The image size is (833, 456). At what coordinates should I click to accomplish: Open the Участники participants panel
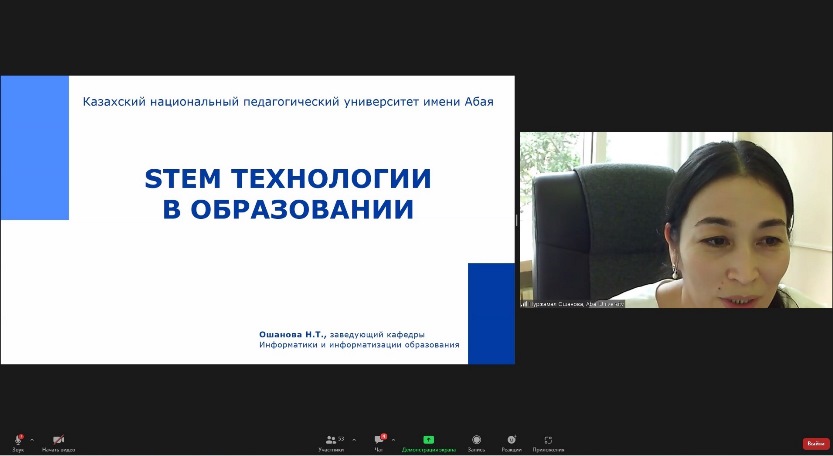(x=330, y=440)
